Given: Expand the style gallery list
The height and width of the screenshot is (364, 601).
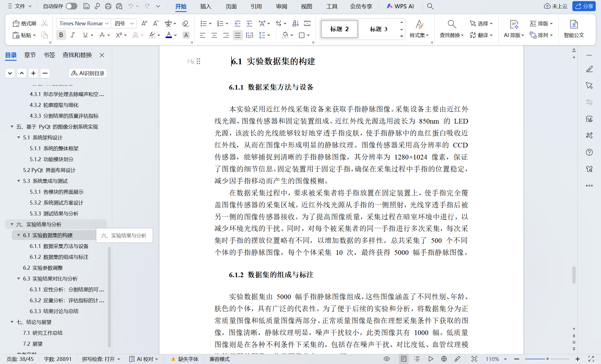Looking at the screenshot, I should (x=401, y=36).
